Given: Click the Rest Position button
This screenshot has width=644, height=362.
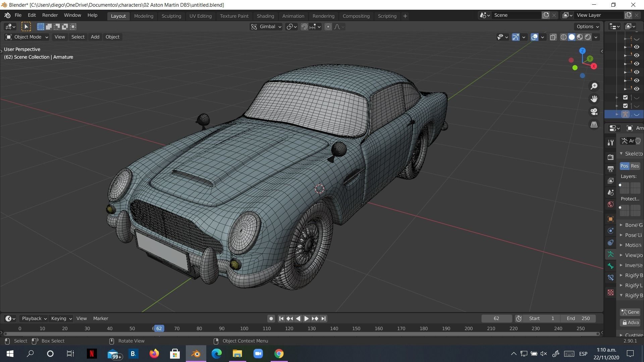Looking at the screenshot, I should 635,166.
